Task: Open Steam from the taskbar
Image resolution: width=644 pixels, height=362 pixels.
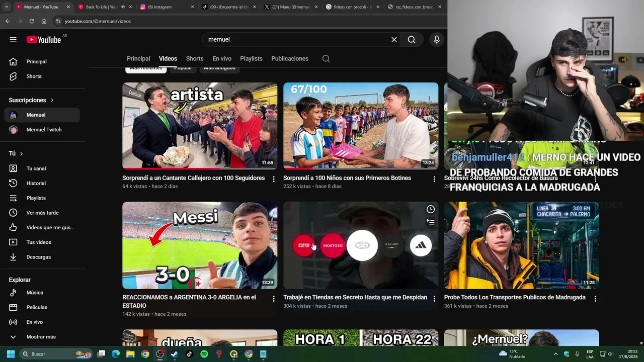Action: [x=174, y=354]
